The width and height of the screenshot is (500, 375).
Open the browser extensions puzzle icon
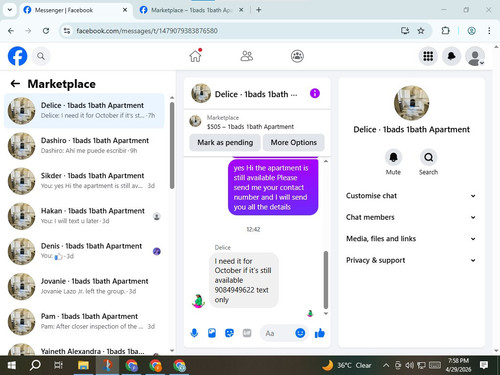pos(445,31)
